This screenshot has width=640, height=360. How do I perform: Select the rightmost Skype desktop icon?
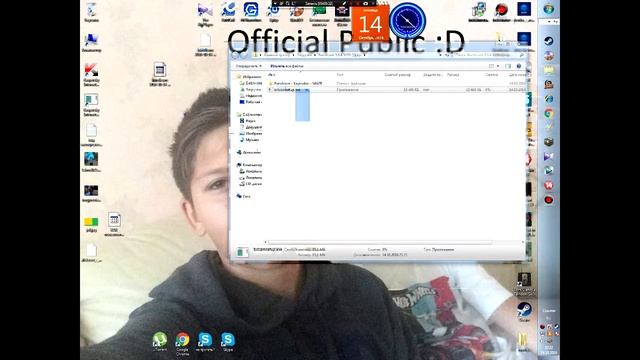[x=228, y=342]
